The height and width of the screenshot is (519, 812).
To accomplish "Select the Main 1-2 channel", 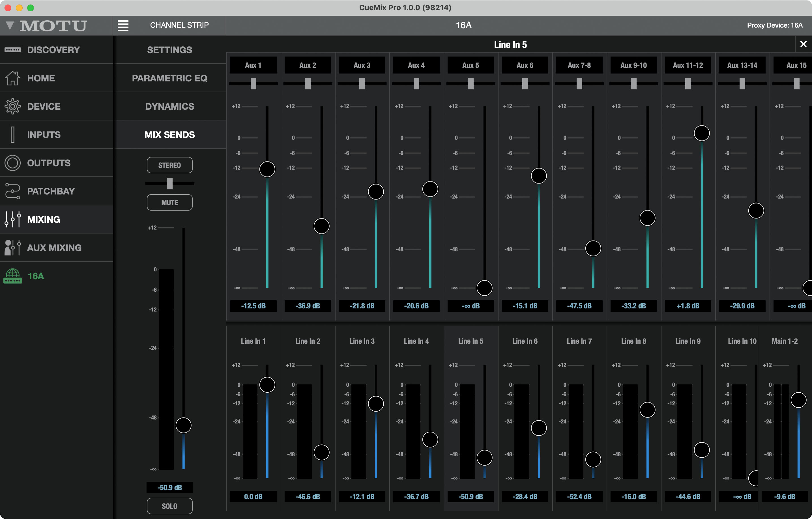I will coord(785,341).
